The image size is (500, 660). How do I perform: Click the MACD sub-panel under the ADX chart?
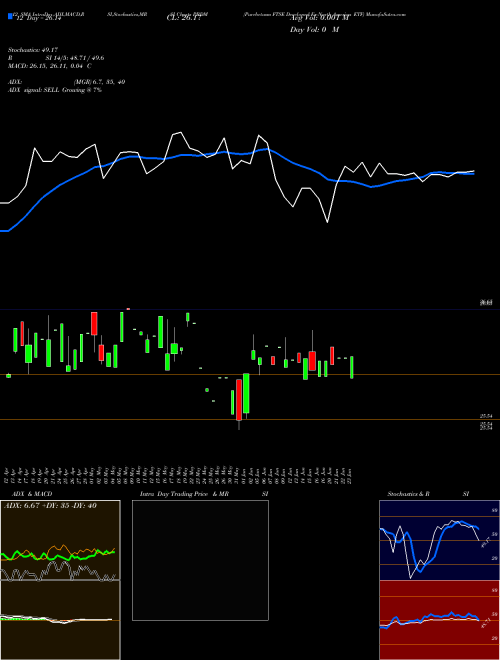point(60,620)
